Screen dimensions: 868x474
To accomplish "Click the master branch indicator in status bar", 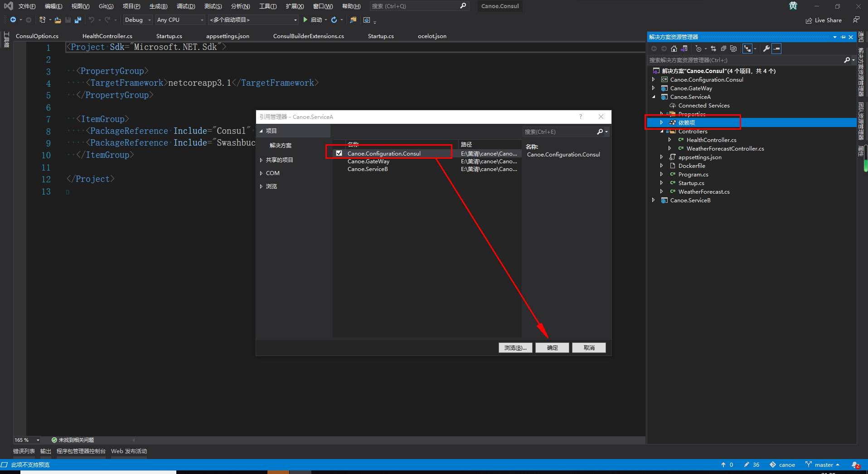I will 823,465.
